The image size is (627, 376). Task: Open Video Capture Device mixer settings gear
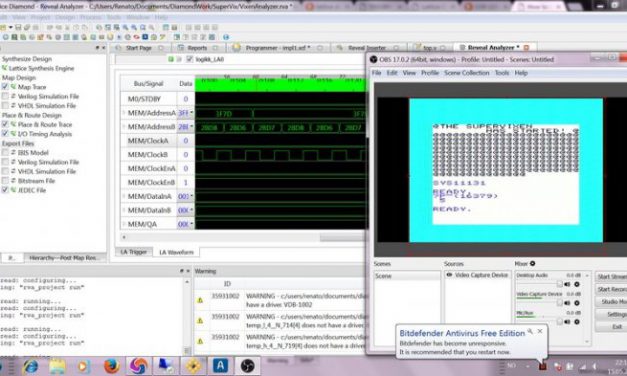tap(577, 303)
